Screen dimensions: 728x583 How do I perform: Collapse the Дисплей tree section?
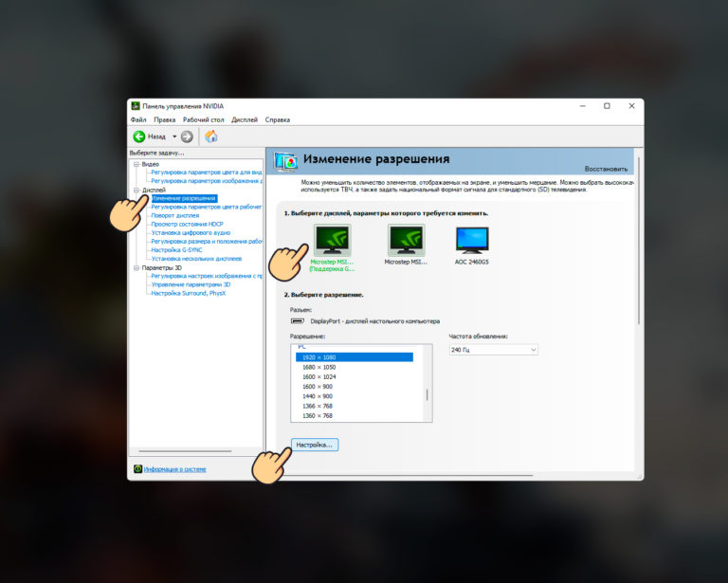[x=136, y=190]
